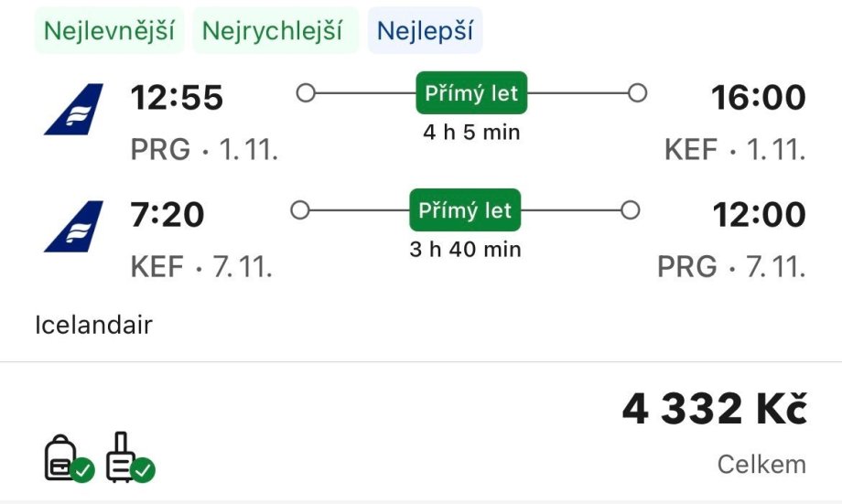Click the arrival circle on the outbound route line
842x504 pixels.
point(638,93)
